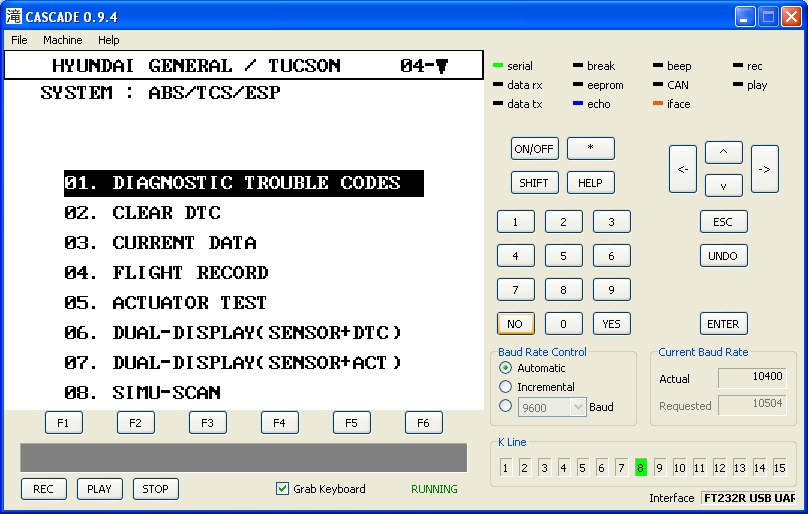This screenshot has width=808, height=514.
Task: Click the F1 function key
Action: coord(63,423)
